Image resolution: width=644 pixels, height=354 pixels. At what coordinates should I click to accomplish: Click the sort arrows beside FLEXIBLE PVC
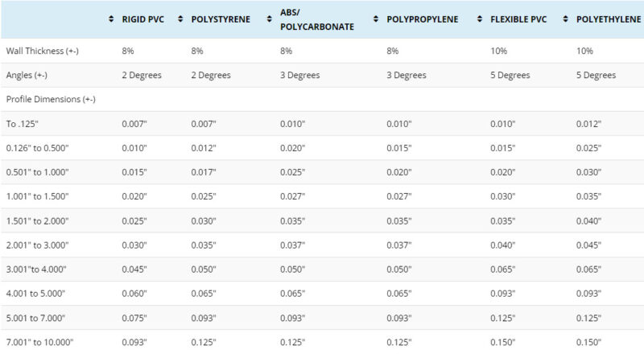click(x=480, y=19)
